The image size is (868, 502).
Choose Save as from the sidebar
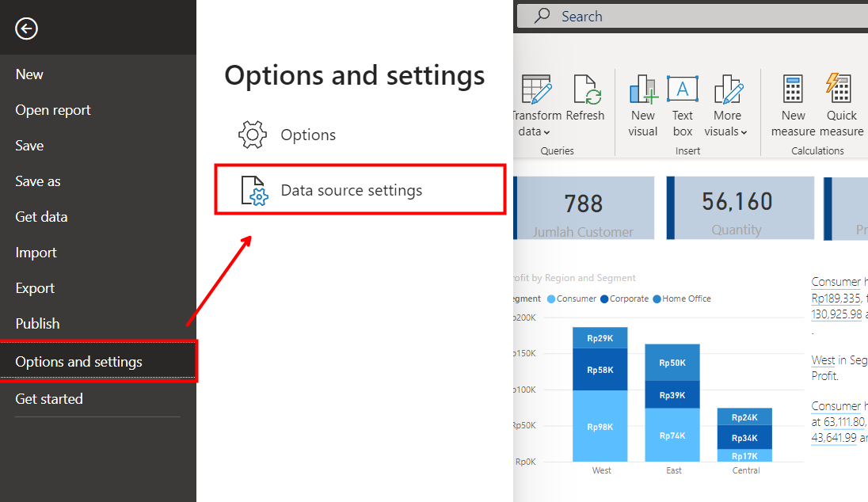[x=38, y=181]
